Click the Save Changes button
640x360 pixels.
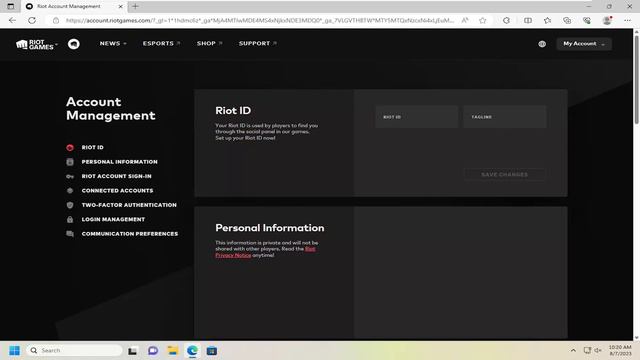point(504,174)
